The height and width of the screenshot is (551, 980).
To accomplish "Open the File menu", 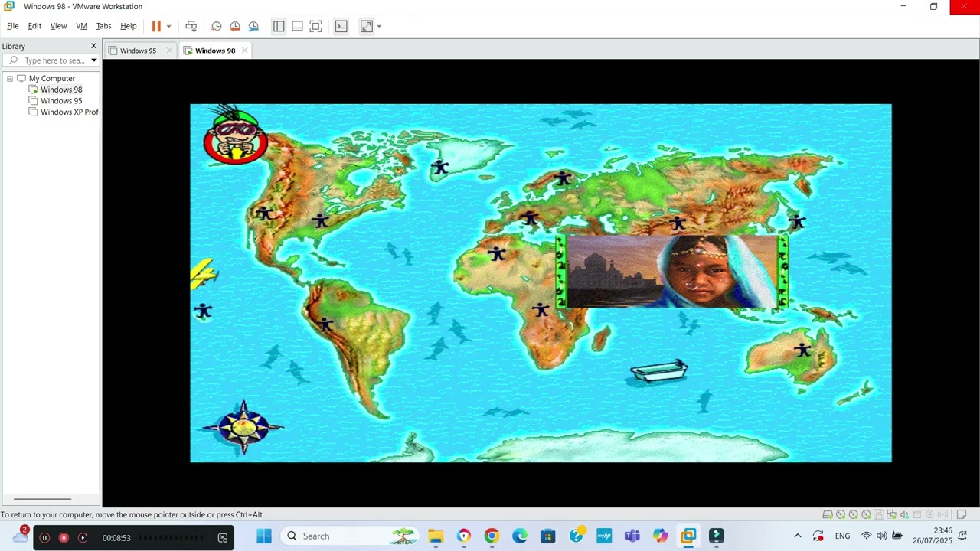I will coord(13,26).
